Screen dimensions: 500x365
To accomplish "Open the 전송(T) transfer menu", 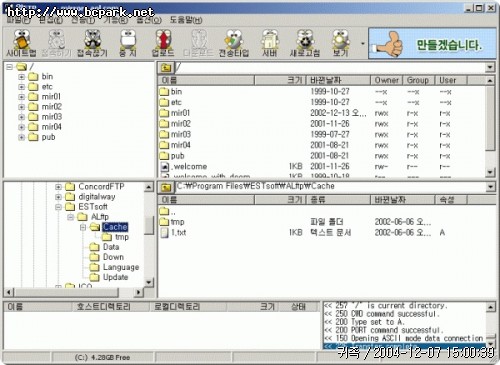I will pyautogui.click(x=83, y=20).
